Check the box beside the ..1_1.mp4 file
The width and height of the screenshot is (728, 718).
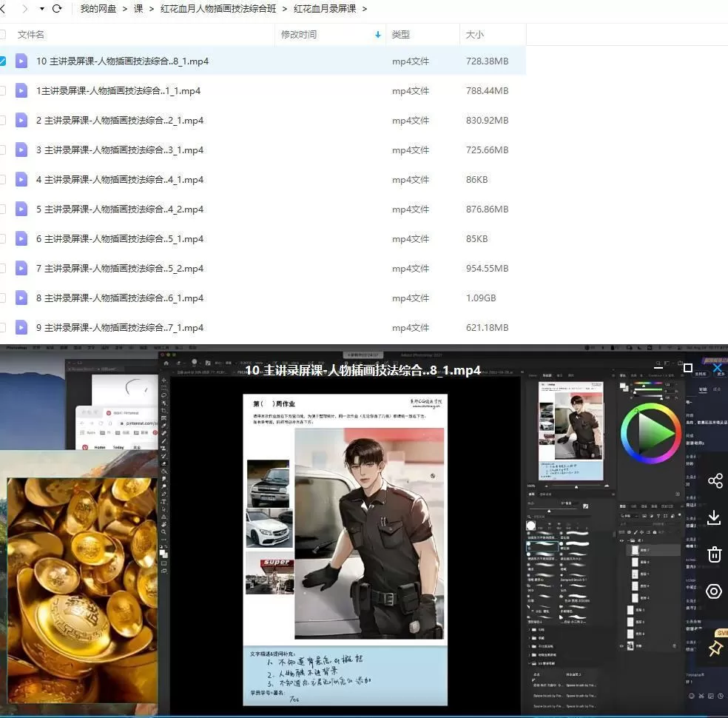(2, 91)
